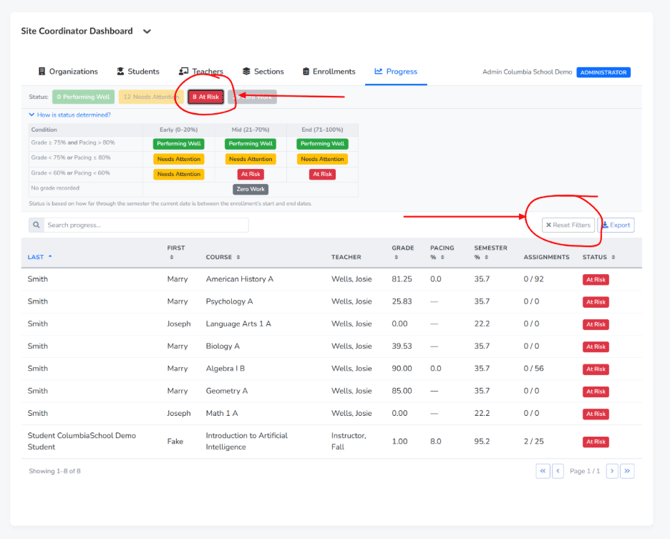Click the grade value 81.25
The width and height of the screenshot is (670, 539).
402,279
